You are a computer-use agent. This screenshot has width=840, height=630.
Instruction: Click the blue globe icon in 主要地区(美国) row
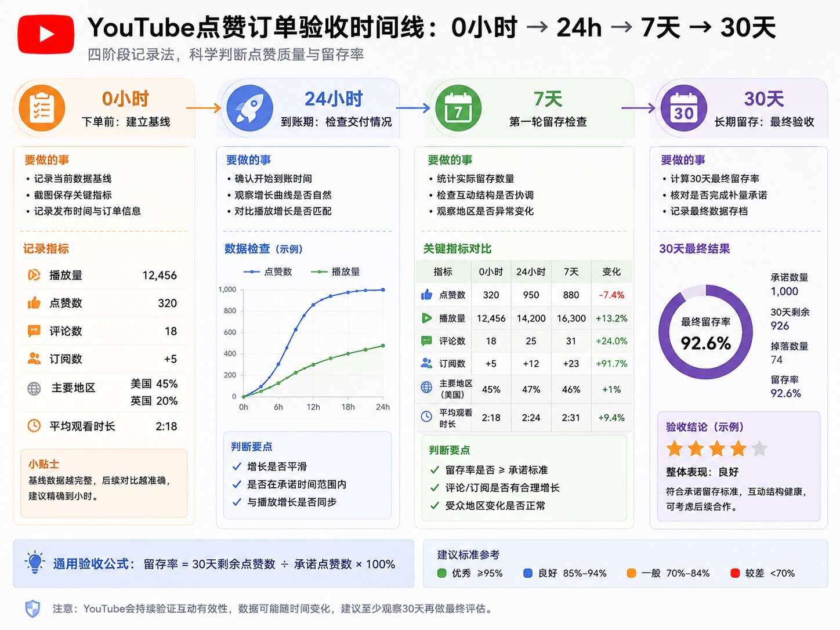tap(426, 387)
